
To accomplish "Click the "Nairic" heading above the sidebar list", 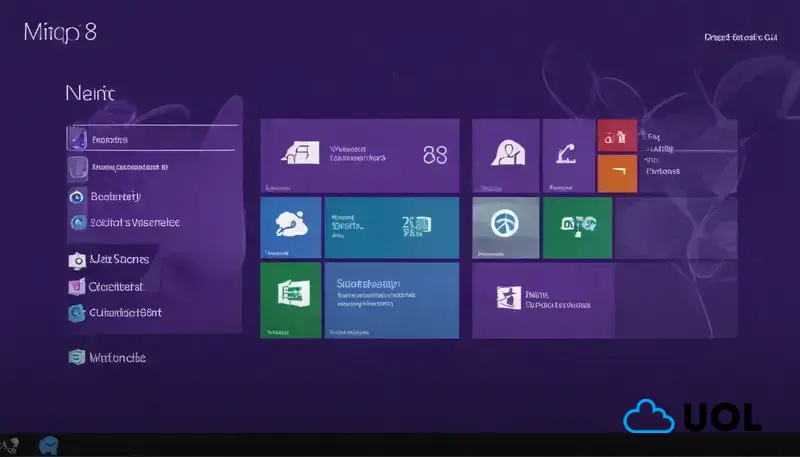I will click(x=90, y=93).
